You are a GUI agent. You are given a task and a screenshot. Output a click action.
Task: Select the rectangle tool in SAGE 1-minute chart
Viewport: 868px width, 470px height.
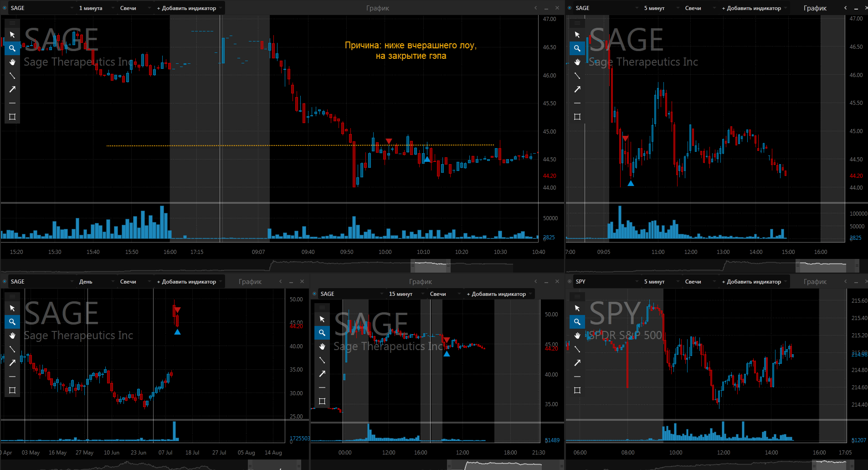click(x=12, y=117)
